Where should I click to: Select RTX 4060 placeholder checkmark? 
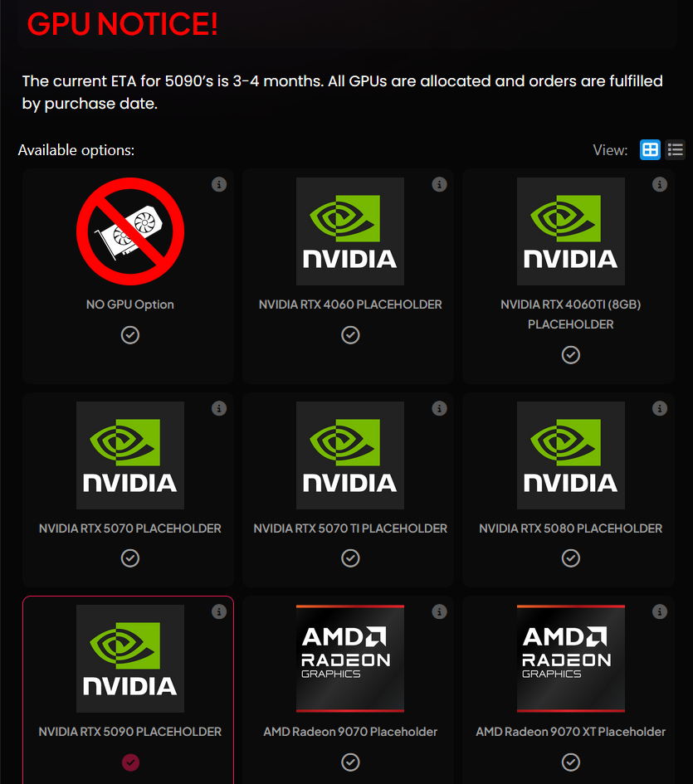[x=350, y=334]
